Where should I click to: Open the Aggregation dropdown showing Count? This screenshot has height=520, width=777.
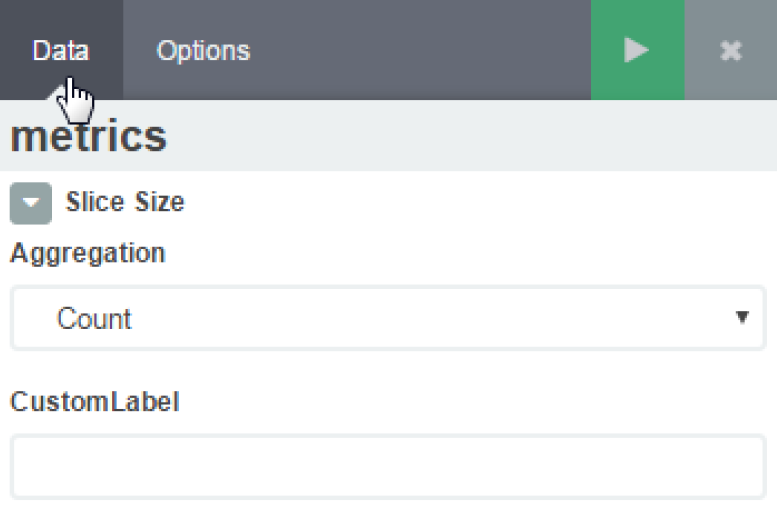(x=388, y=318)
